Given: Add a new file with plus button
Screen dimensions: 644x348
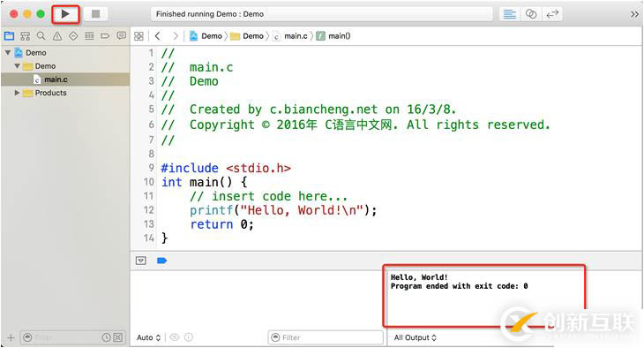Looking at the screenshot, I should click(x=11, y=337).
